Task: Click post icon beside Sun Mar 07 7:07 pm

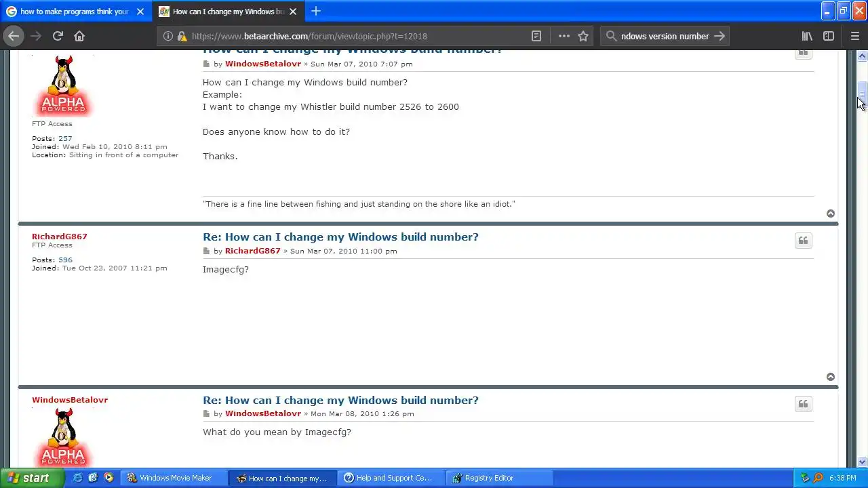Action: pyautogui.click(x=207, y=64)
